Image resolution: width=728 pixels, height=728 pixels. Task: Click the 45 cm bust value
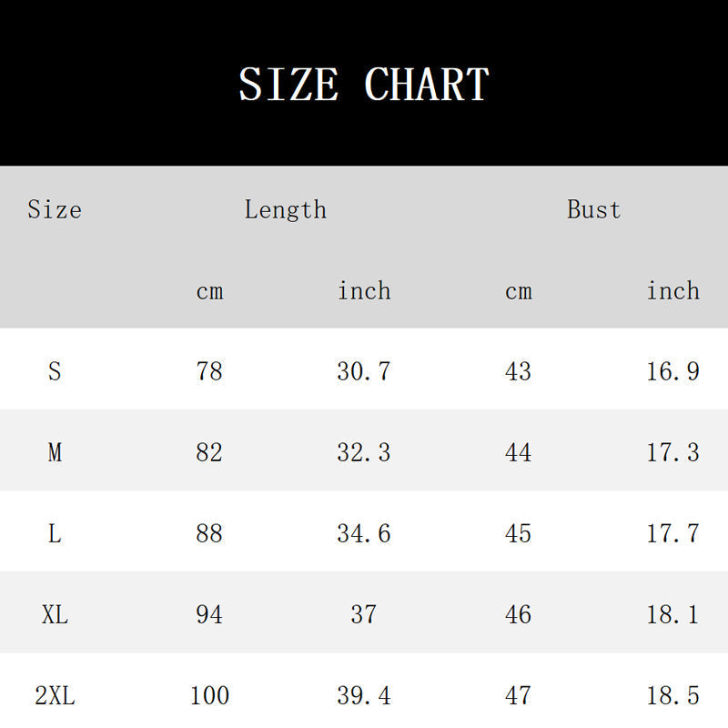[x=518, y=533]
